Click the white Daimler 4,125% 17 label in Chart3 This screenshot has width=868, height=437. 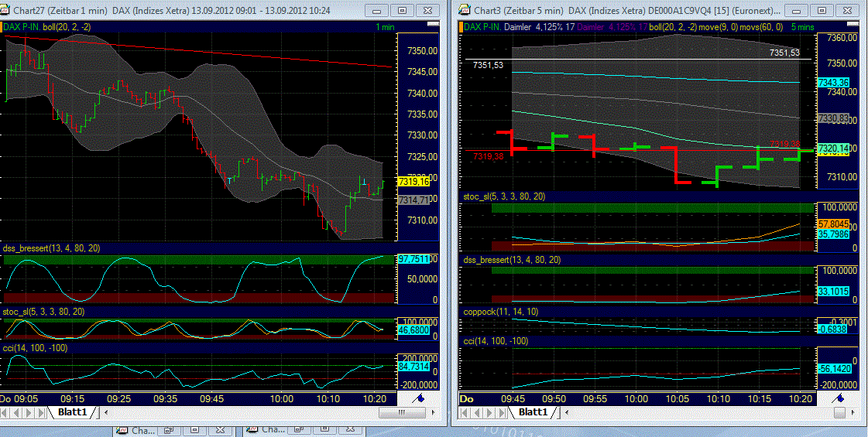click(x=540, y=26)
